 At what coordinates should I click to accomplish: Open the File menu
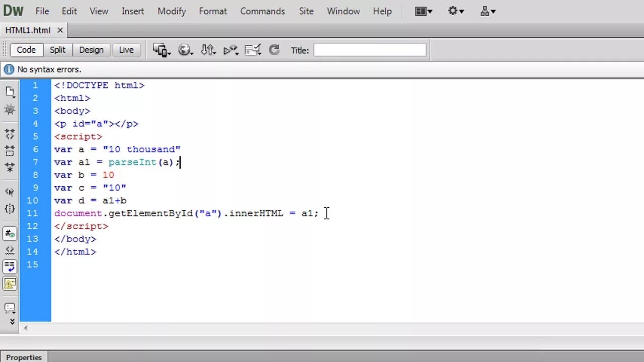click(x=42, y=11)
